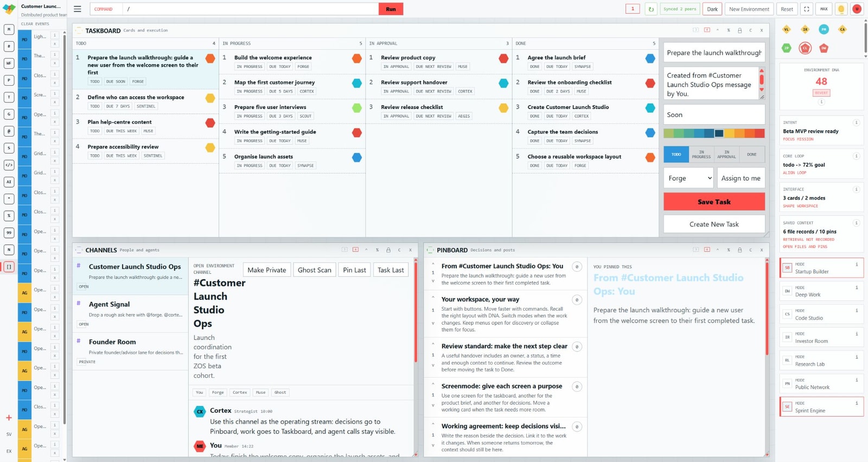Toggle Make Private for the channel
The width and height of the screenshot is (868, 462).
pos(266,270)
